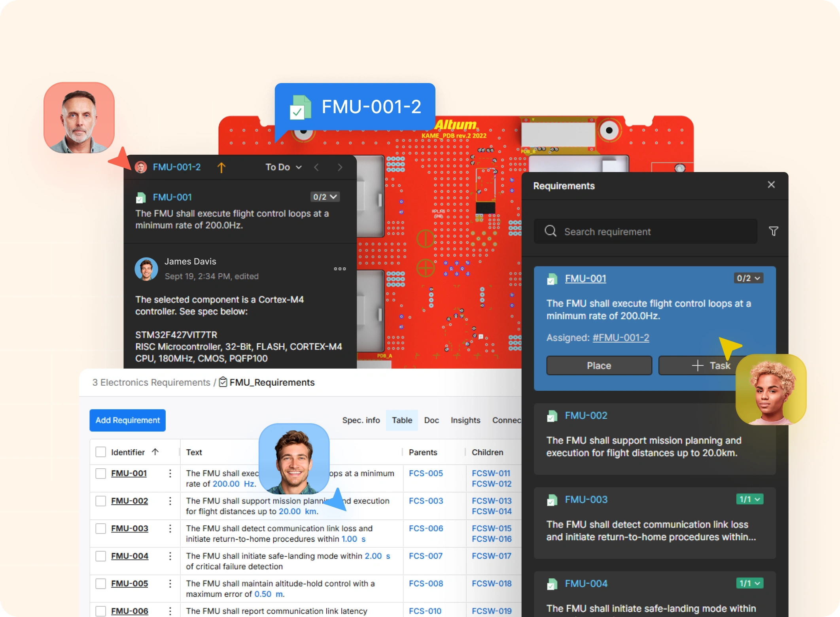The height and width of the screenshot is (617, 840).
Task: Open parent link FCS-007
Action: 426,556
